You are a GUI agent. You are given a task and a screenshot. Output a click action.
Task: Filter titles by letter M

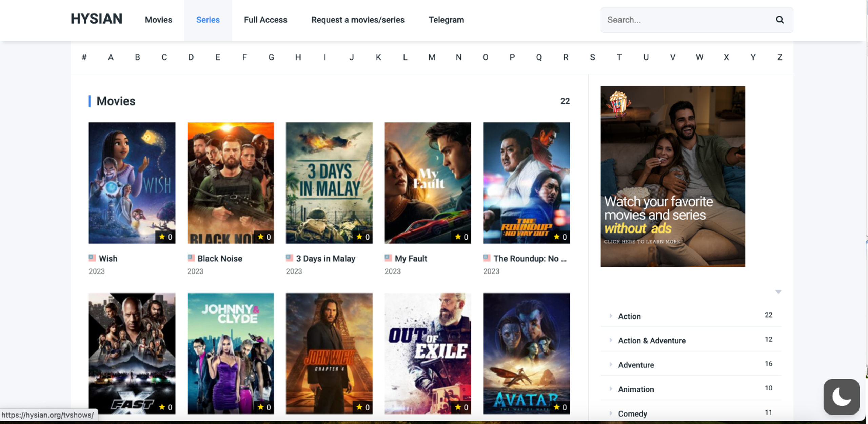[432, 57]
